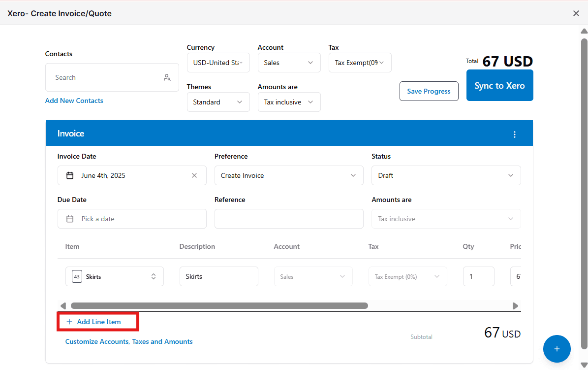
Task: Click the Qty field showing 1
Action: tap(478, 276)
